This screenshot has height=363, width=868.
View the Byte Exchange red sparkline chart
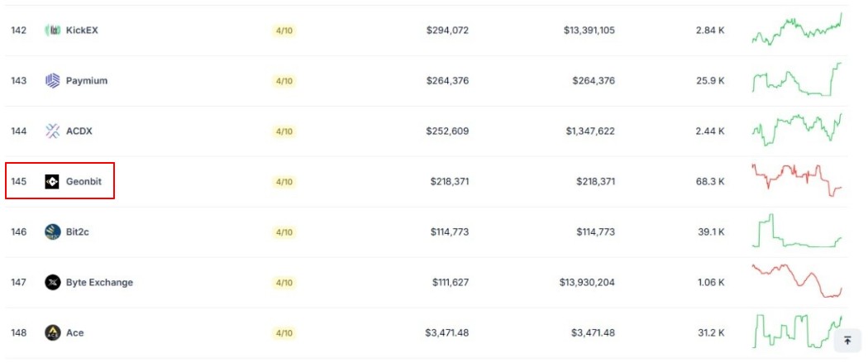click(x=797, y=281)
